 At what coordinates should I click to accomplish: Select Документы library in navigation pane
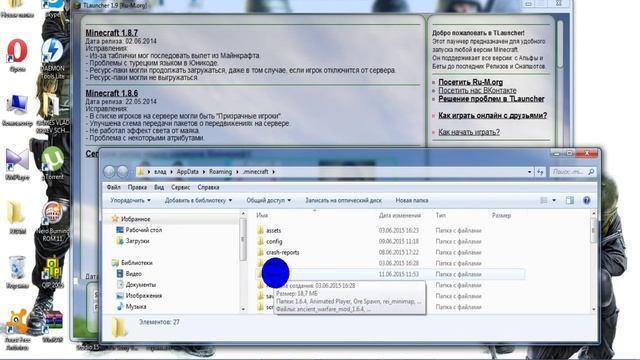[140, 285]
